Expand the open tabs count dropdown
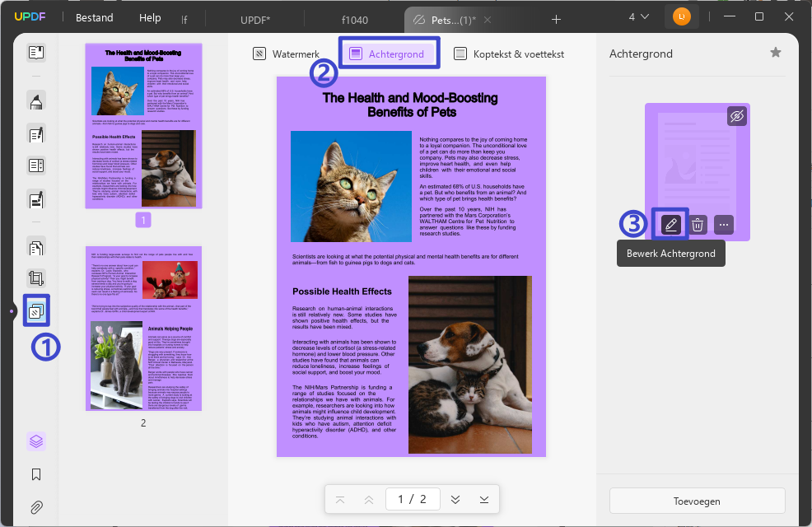The width and height of the screenshot is (812, 527). 638,17
